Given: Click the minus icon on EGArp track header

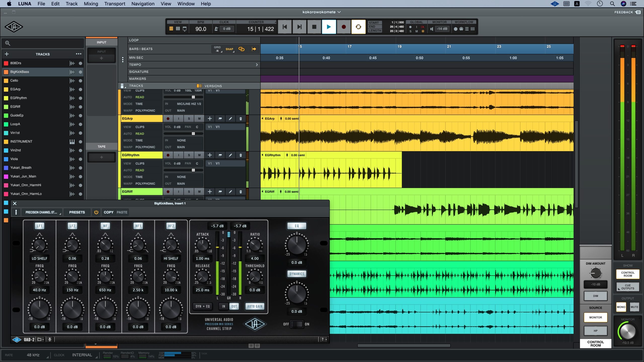Looking at the screenshot, I should tap(220, 119).
